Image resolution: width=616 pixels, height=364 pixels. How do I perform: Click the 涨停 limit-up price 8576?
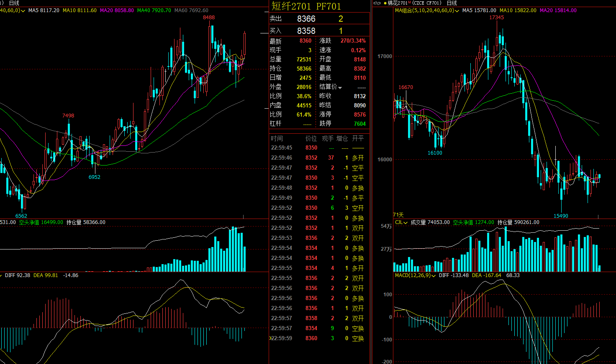click(360, 115)
